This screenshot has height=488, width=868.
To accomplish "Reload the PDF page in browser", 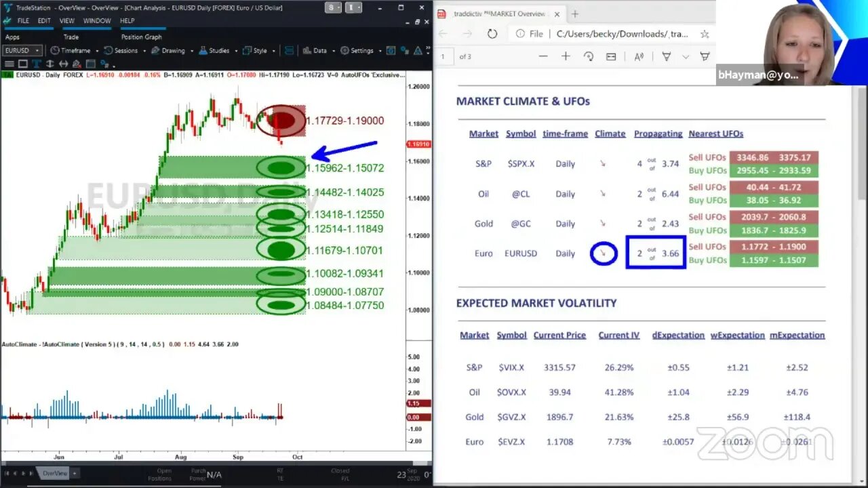I will coord(492,33).
